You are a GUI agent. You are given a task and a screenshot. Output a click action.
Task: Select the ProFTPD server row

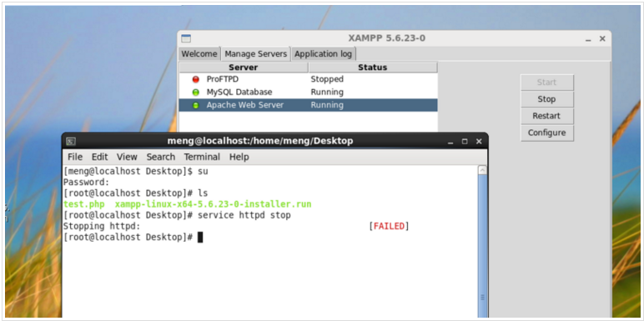308,79
